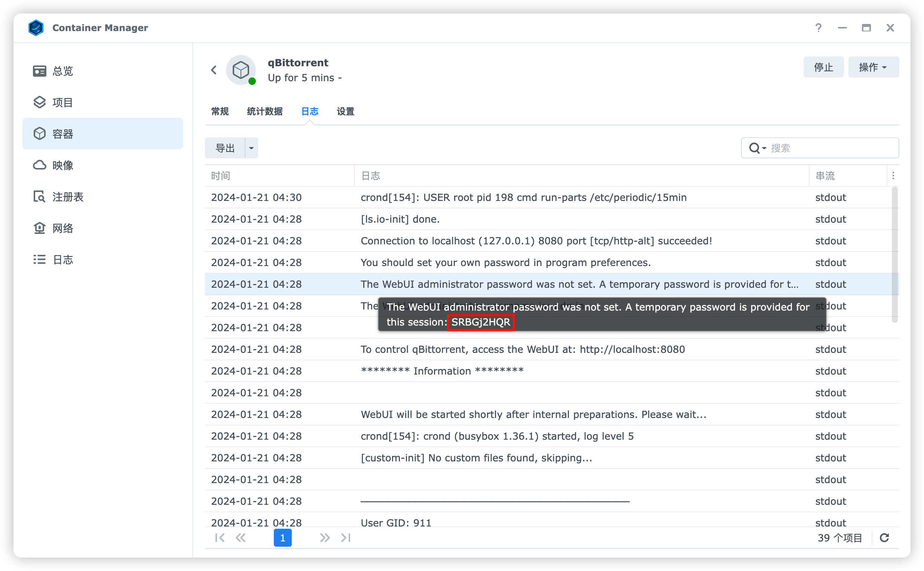
Task: Open the Registry (注册表) search icon
Action: tap(39, 197)
